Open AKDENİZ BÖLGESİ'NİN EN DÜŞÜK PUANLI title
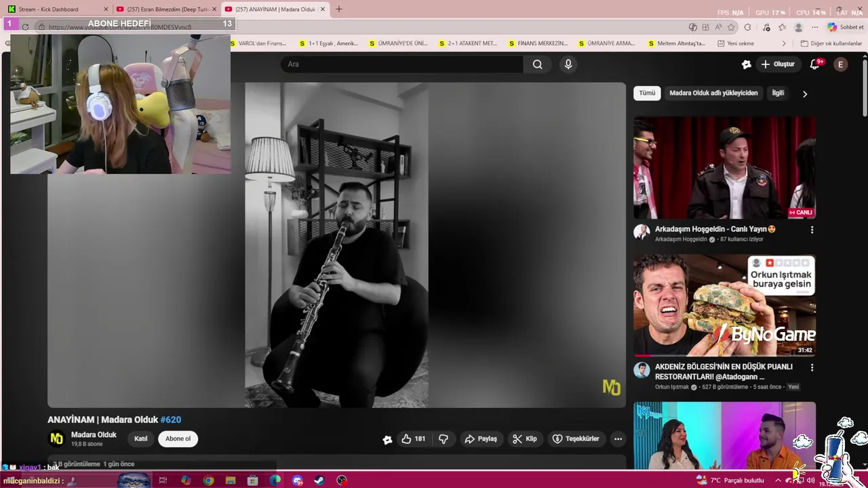The image size is (868, 488). click(724, 371)
